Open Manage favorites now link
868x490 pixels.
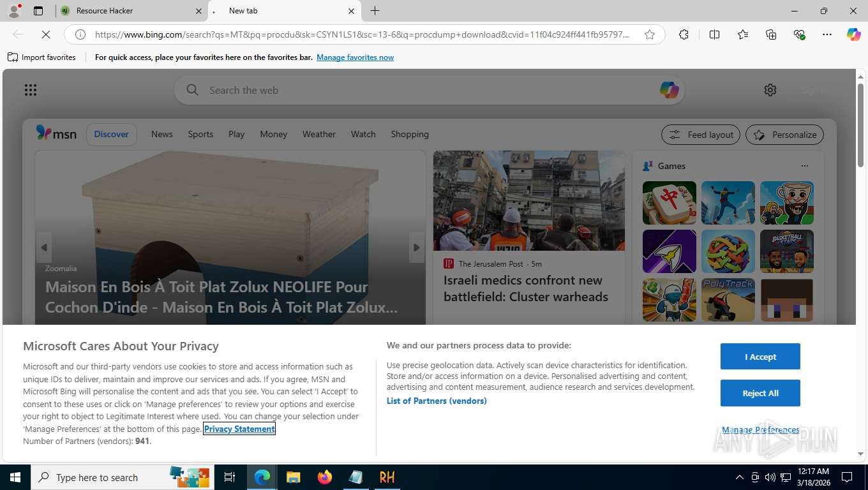(355, 57)
